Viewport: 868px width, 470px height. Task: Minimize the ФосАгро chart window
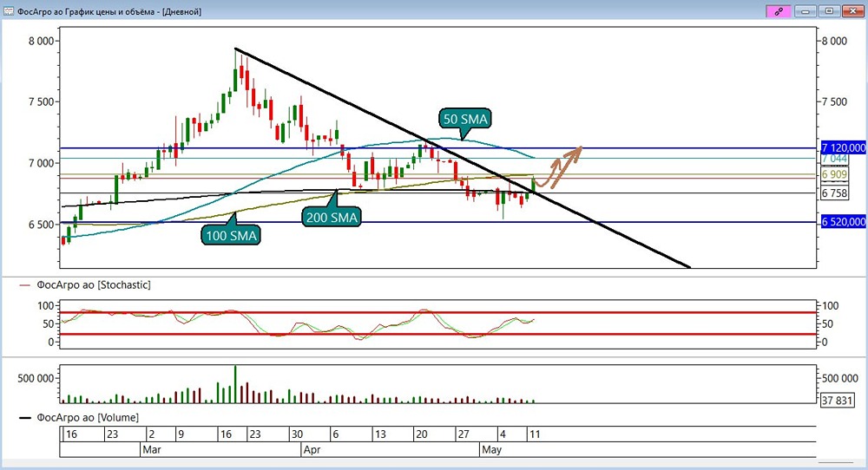click(806, 11)
